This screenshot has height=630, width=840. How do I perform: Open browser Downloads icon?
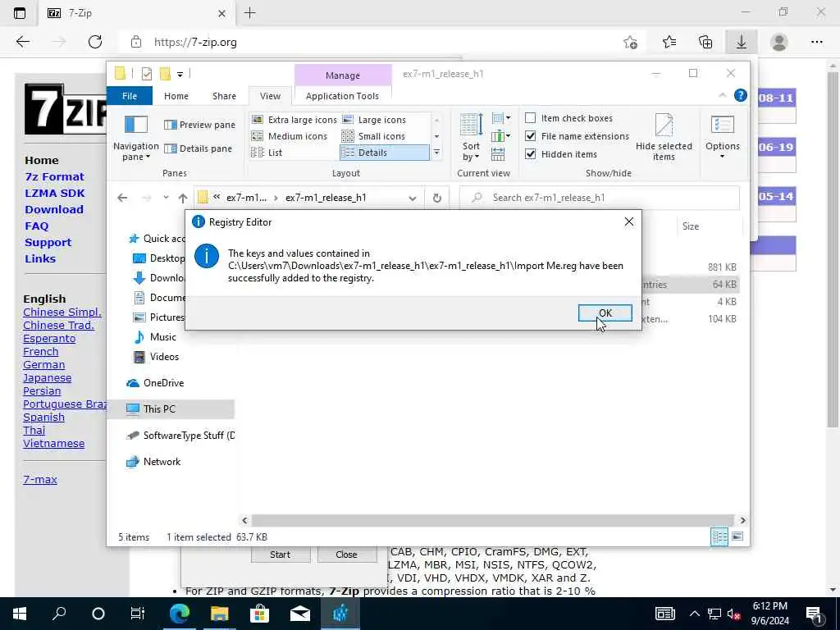coord(741,42)
